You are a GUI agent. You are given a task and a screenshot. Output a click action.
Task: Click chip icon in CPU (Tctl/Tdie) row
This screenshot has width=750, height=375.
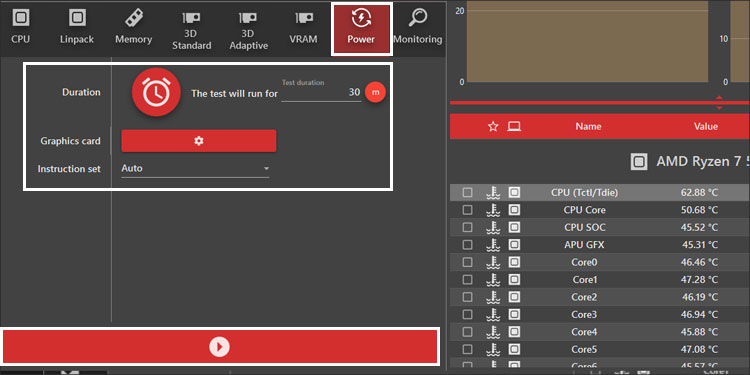point(514,192)
